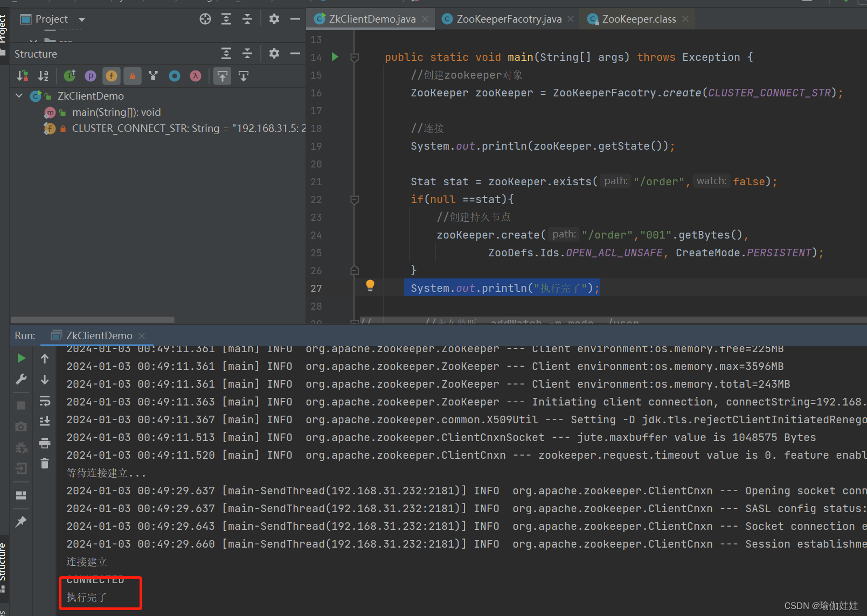Viewport: 867px width, 616px height.
Task: Click "等待连接建立..." console line
Action: 106,473
